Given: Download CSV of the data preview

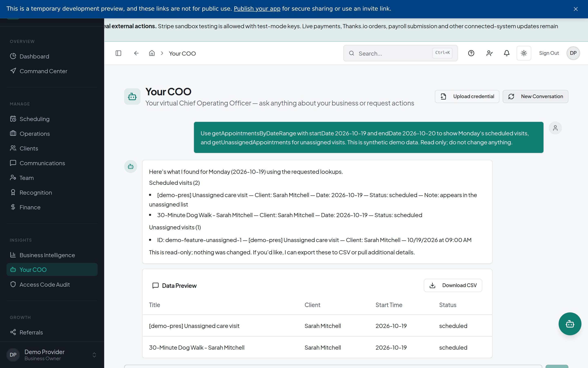Looking at the screenshot, I should pyautogui.click(x=453, y=285).
